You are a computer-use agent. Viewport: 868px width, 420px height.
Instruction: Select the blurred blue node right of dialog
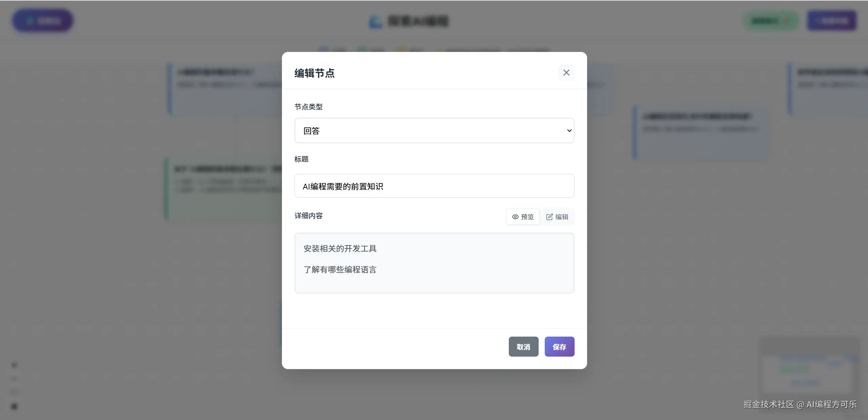[x=700, y=133]
